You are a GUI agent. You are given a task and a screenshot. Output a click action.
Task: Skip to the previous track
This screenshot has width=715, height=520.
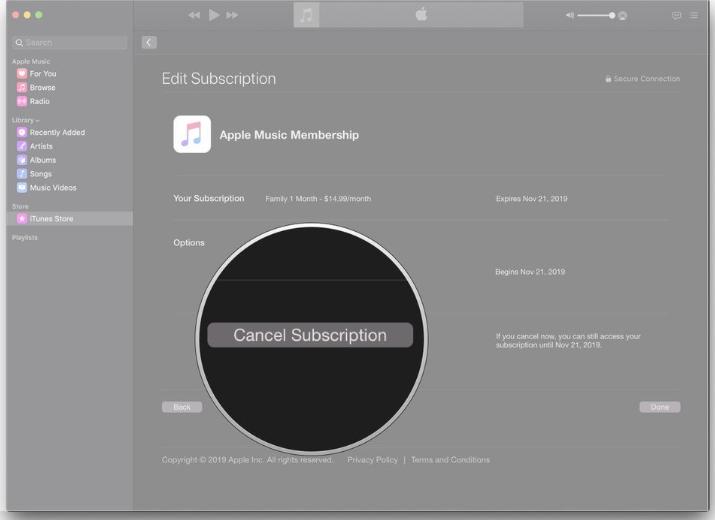click(x=194, y=15)
